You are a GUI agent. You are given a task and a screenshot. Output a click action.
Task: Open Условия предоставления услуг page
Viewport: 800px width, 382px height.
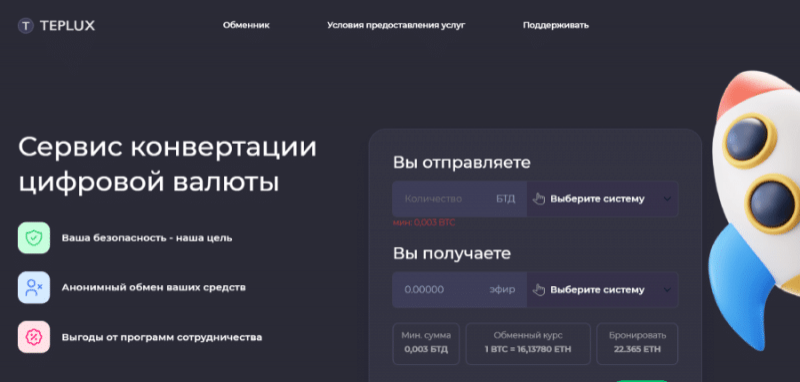[x=396, y=25]
